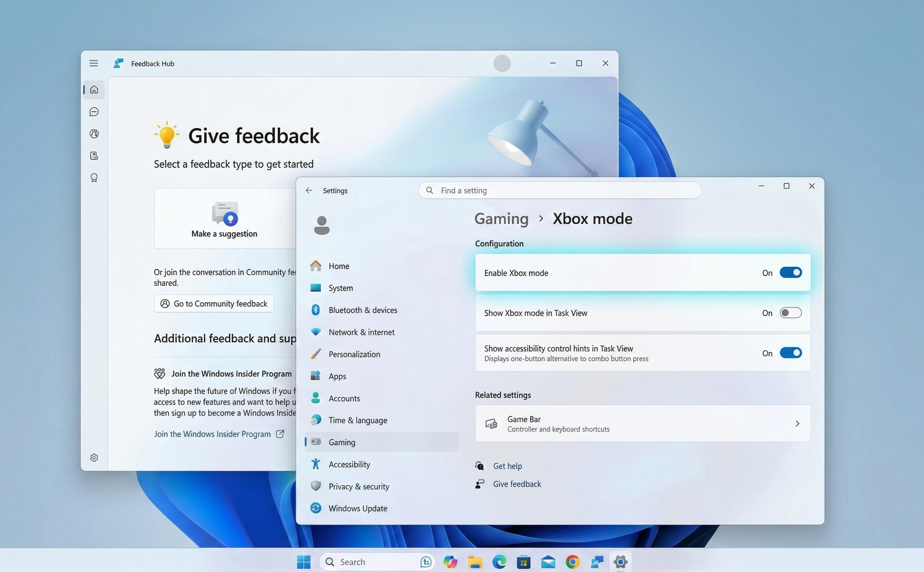Disable Xbox mode toggle

[x=791, y=272]
